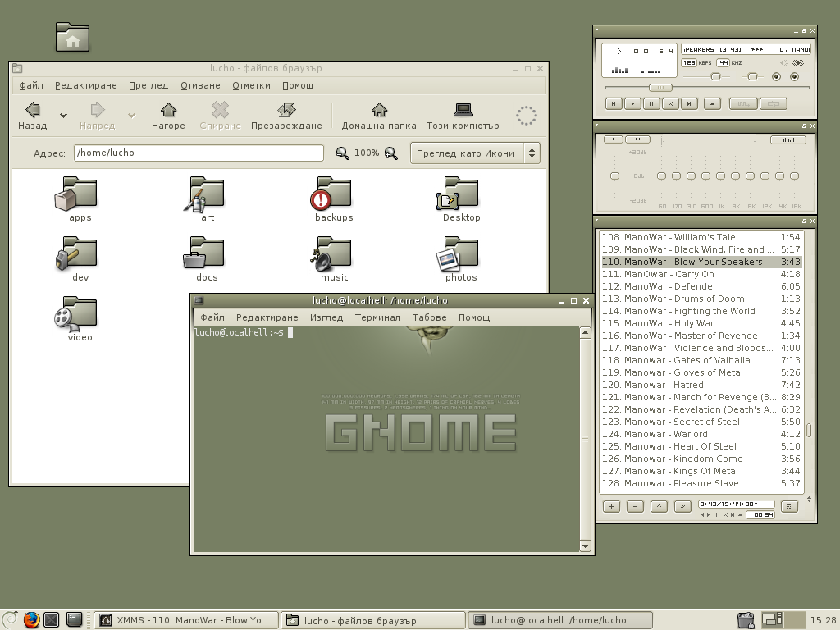The height and width of the screenshot is (630, 840).
Task: Adjust the 60 Hz equalizer band
Action: (662, 176)
